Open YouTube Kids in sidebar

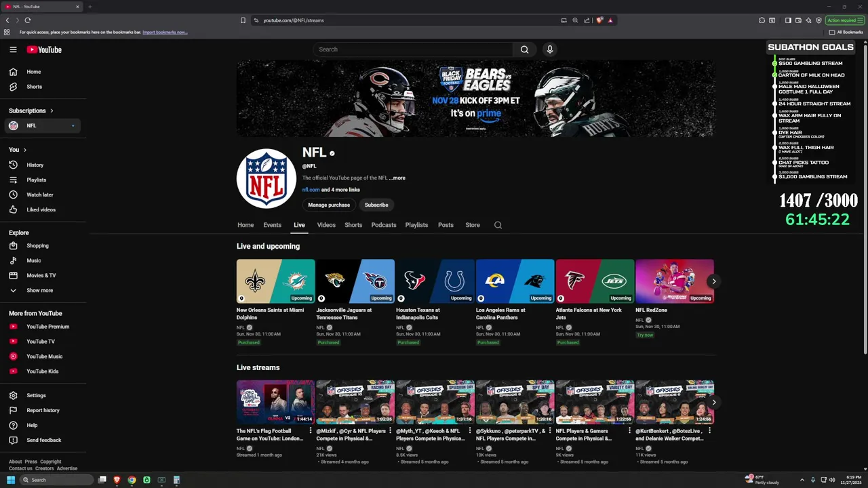[x=43, y=371]
